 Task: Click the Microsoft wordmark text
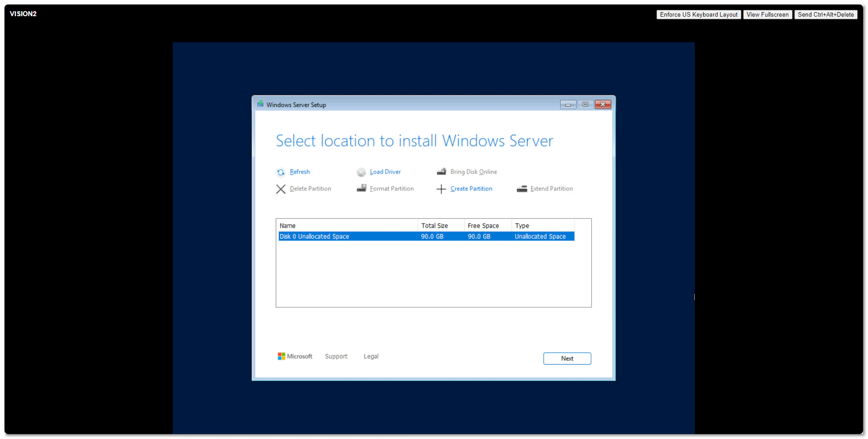(300, 356)
